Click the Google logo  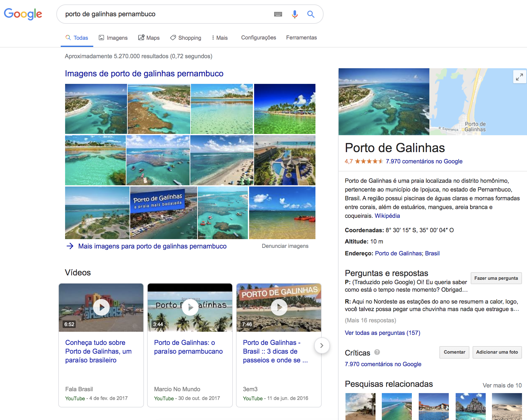pyautogui.click(x=23, y=14)
